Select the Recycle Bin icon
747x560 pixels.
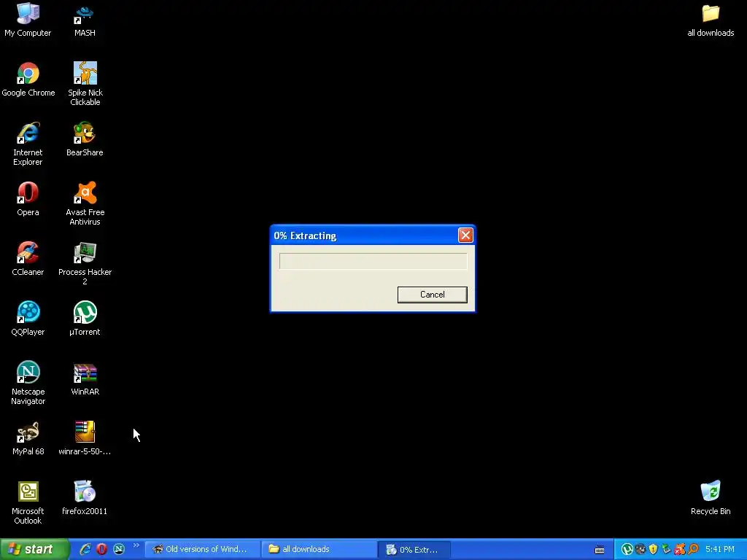711,497
